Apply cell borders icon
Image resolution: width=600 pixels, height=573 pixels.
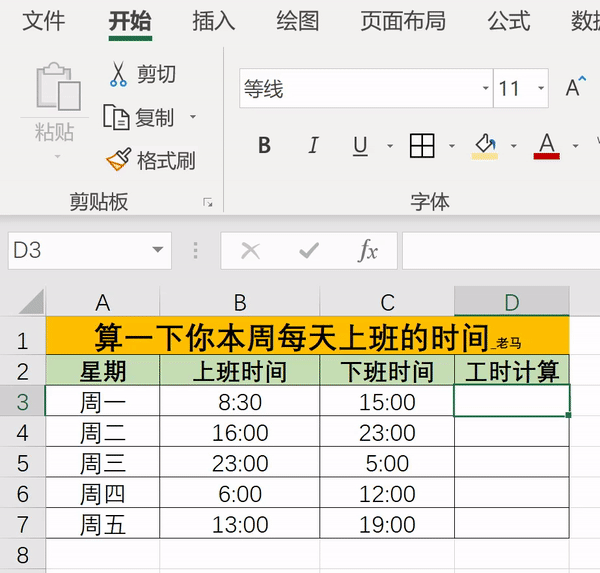click(x=422, y=145)
